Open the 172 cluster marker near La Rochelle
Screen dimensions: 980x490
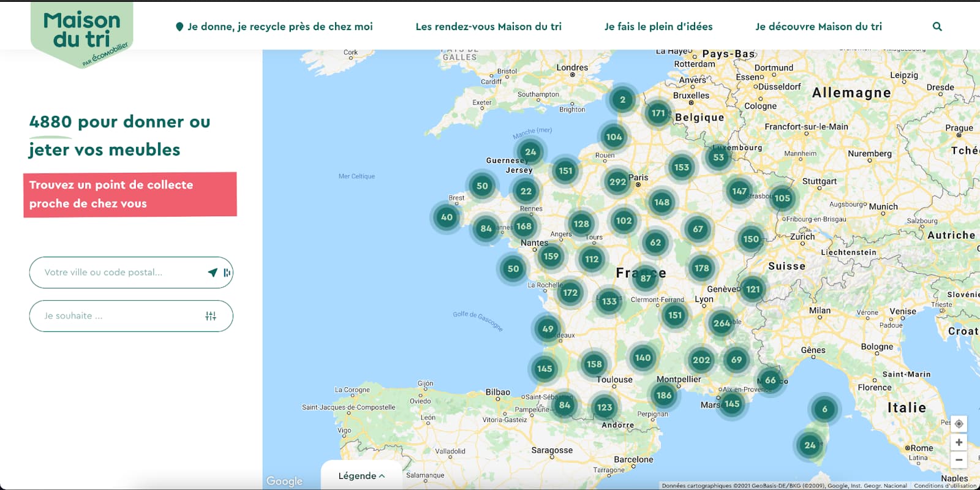570,293
